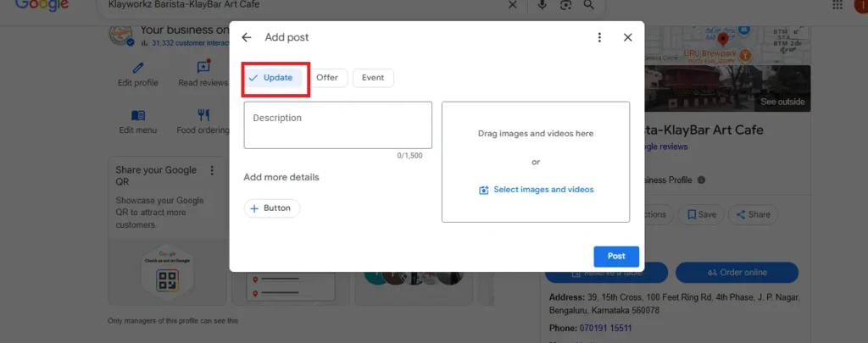Add a Button to the post
This screenshot has width=868, height=343.
(271, 208)
